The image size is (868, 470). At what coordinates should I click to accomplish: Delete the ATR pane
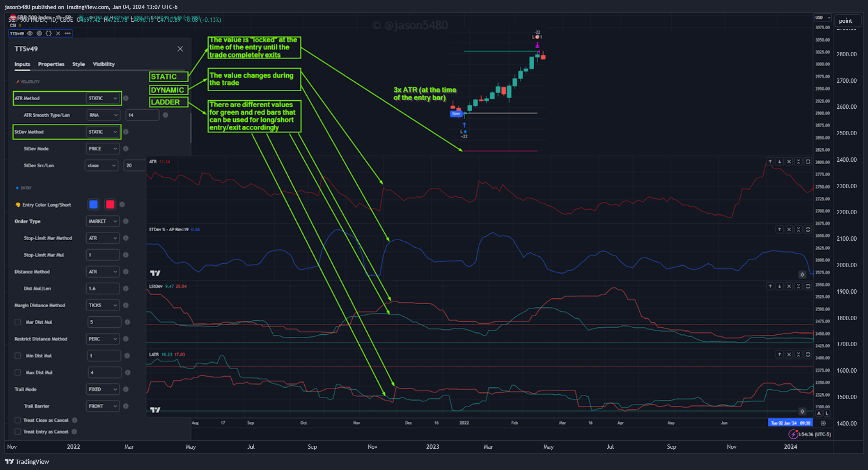(789, 162)
